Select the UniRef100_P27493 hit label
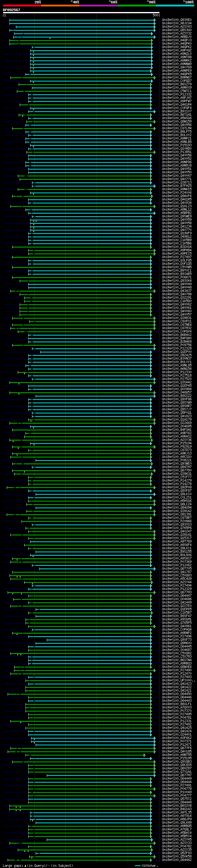Image resolution: width=197 pixels, height=868 pixels. [x=177, y=677]
